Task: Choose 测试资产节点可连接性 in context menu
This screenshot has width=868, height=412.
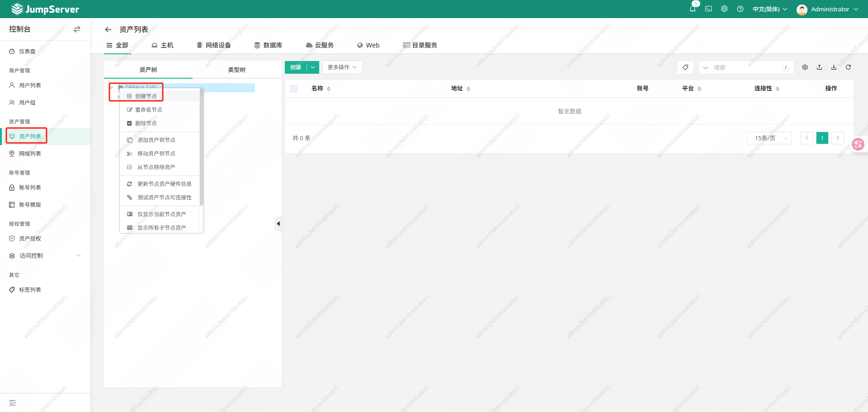Action: (160, 198)
